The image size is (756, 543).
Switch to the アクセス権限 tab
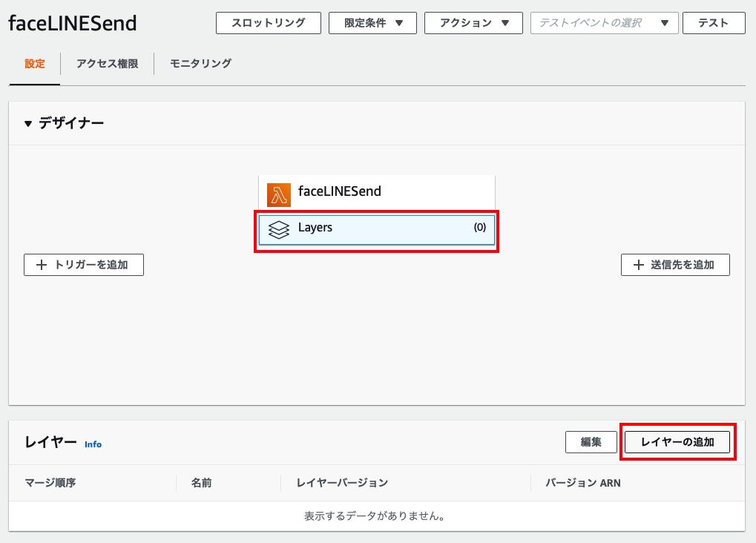pyautogui.click(x=107, y=64)
